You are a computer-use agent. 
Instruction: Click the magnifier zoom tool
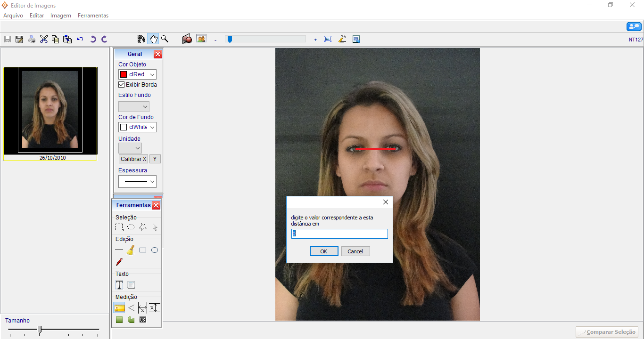[x=165, y=39]
